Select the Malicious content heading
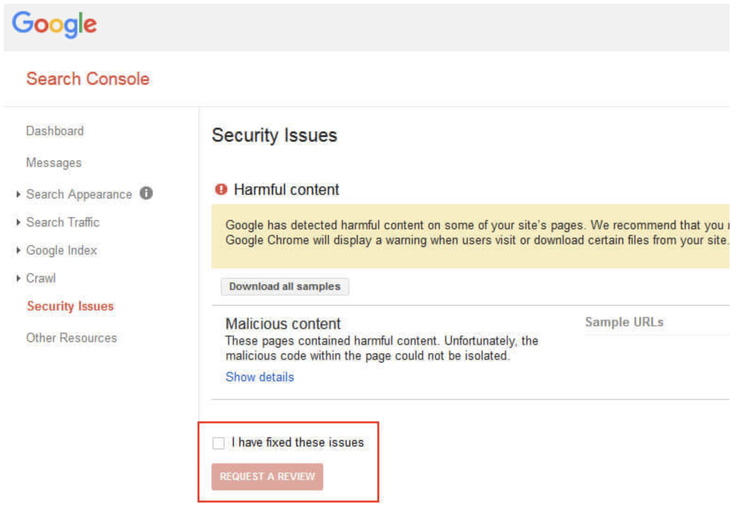 pos(283,324)
